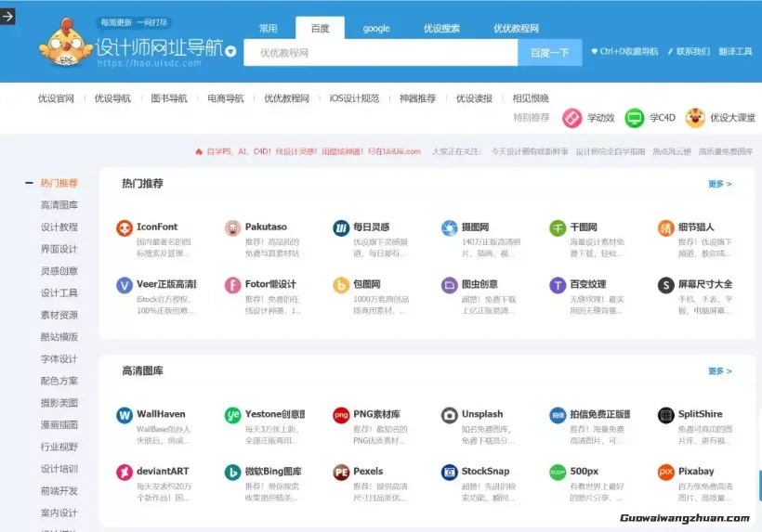Click the 百度一下 search button
Image resolution: width=762 pixels, height=532 pixels.
coord(549,52)
